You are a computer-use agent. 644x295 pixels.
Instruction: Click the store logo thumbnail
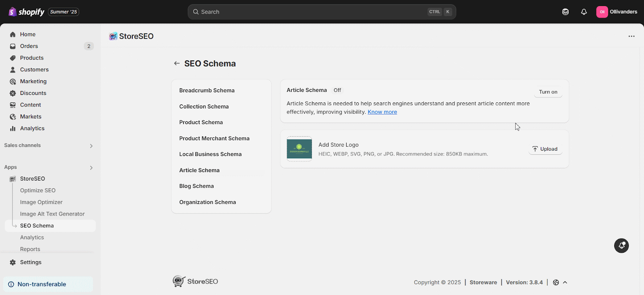tap(299, 149)
